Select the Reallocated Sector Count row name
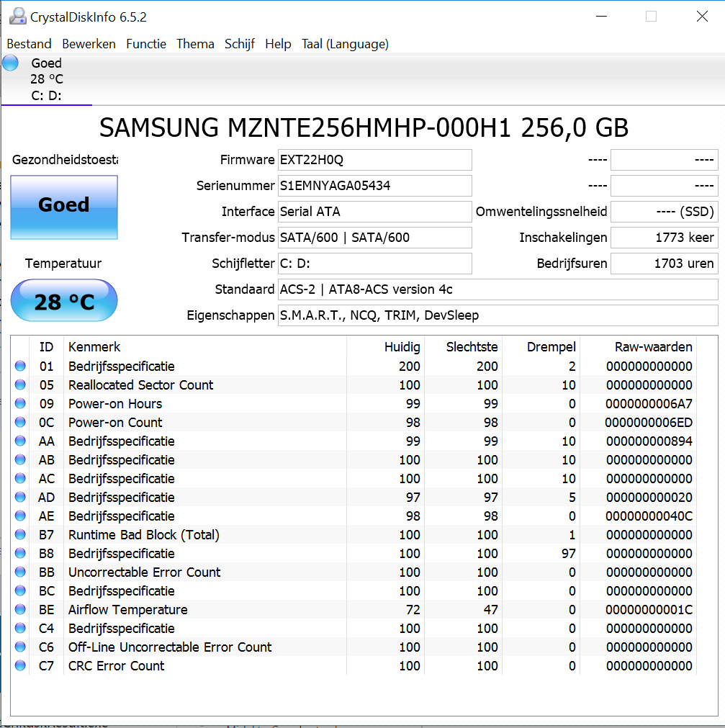725x728 pixels. point(140,385)
